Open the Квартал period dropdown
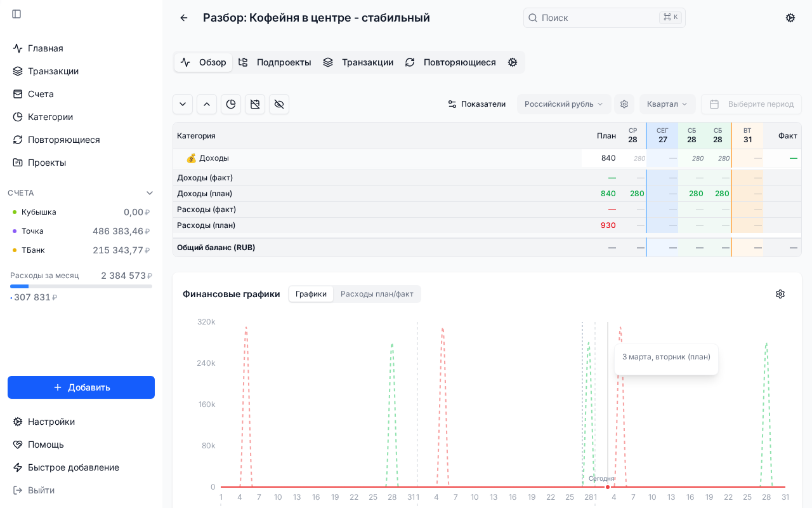 click(667, 104)
